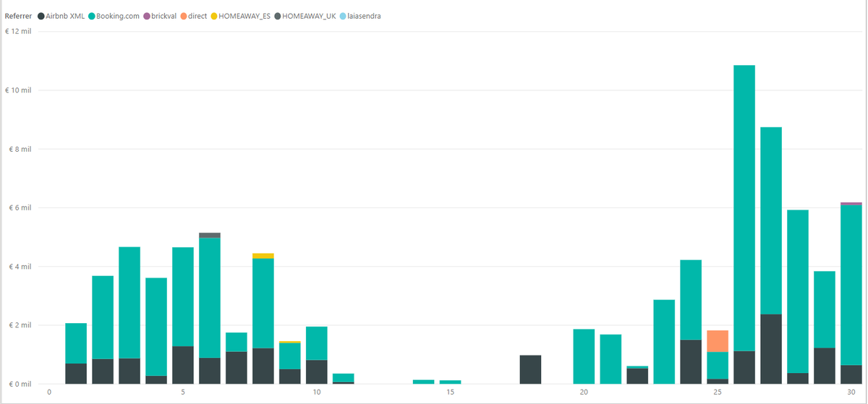
Task: Select the Booking.com segment of day 10 bar
Action: [316, 343]
